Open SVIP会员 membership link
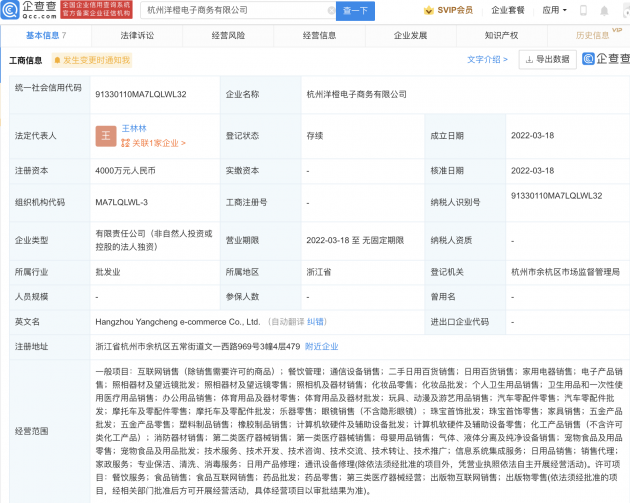630x503 pixels. pyautogui.click(x=455, y=10)
